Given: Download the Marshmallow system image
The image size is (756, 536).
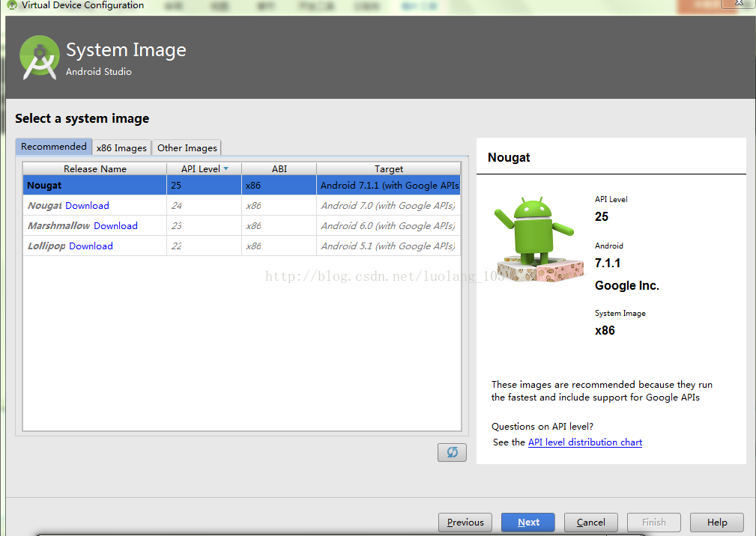Looking at the screenshot, I should point(115,226).
